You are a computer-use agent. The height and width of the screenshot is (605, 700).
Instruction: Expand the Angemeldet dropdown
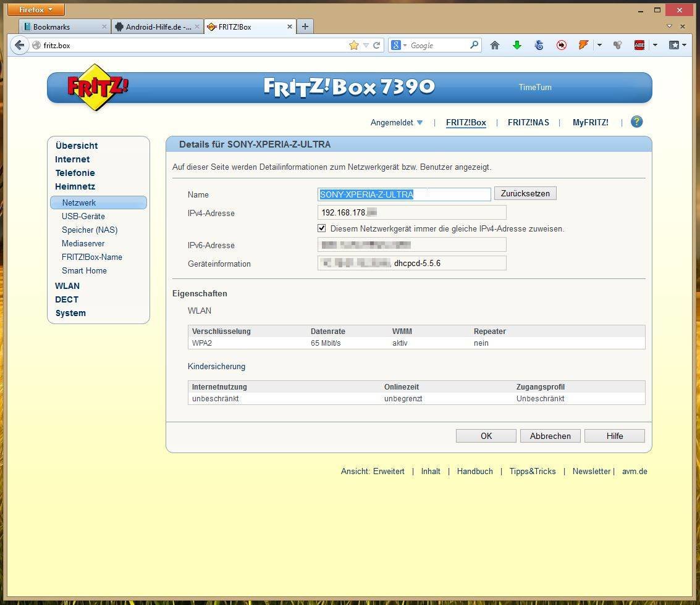pyautogui.click(x=397, y=122)
